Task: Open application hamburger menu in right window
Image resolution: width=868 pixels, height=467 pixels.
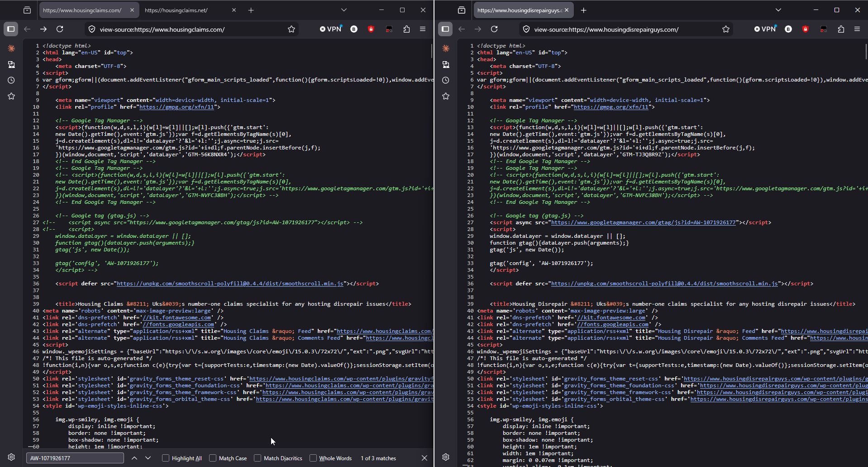Action: click(x=857, y=29)
